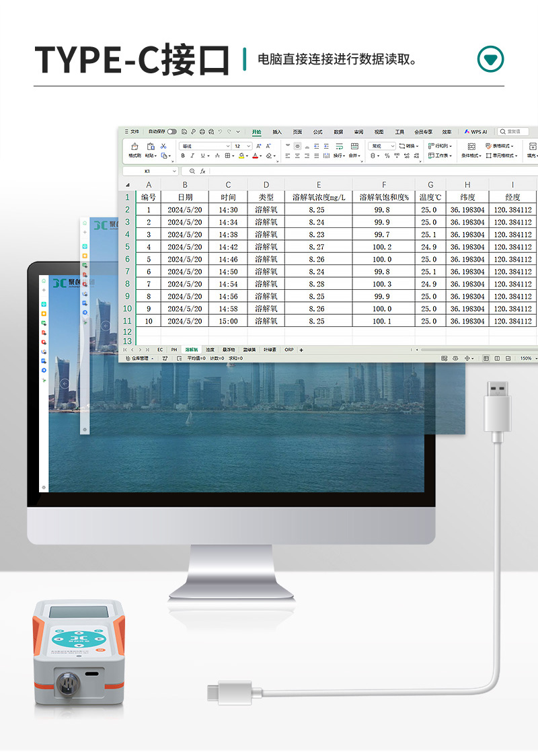Click the increase font size icon

click(x=259, y=146)
